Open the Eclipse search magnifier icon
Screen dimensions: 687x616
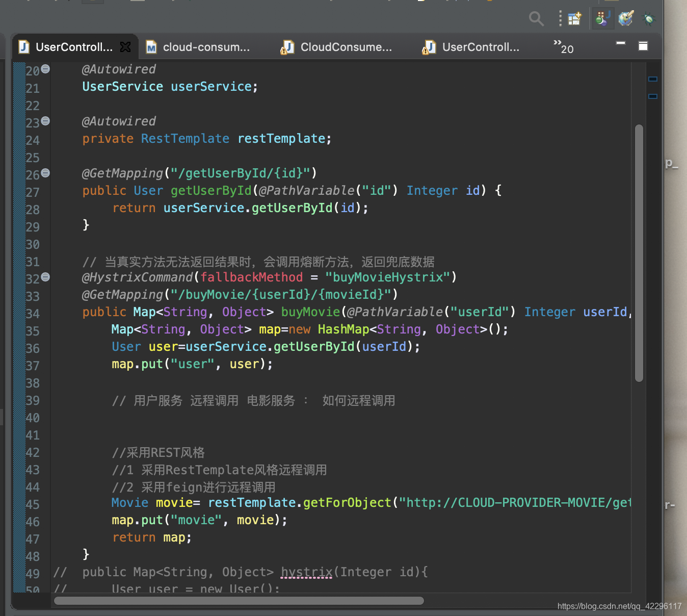coord(536,19)
